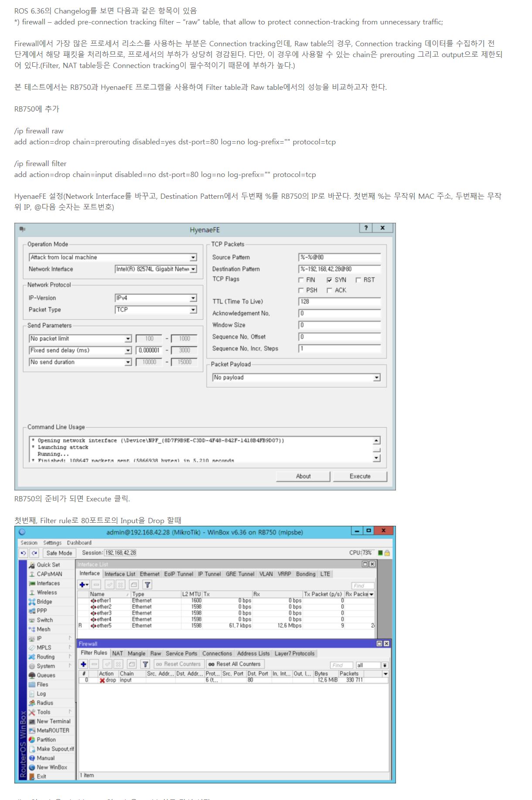Click the Source Pattern input field
Viewport: 532px width, 800px height.
pyautogui.click(x=339, y=257)
